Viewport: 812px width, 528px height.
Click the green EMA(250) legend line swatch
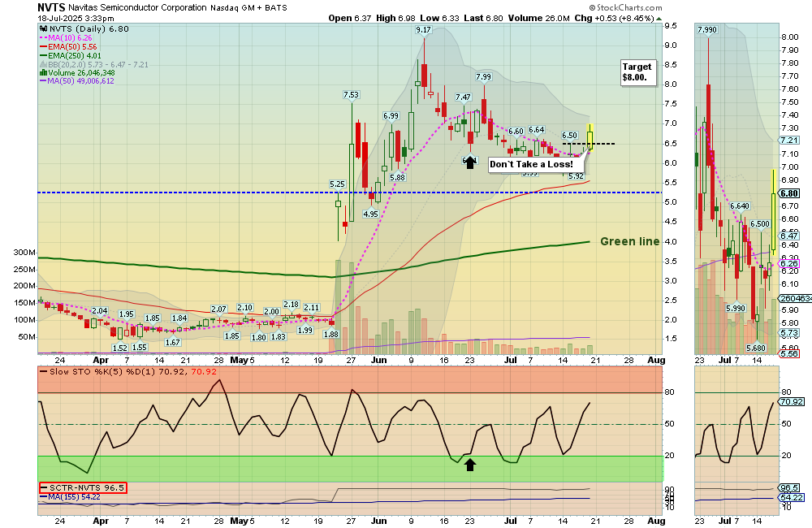44,55
